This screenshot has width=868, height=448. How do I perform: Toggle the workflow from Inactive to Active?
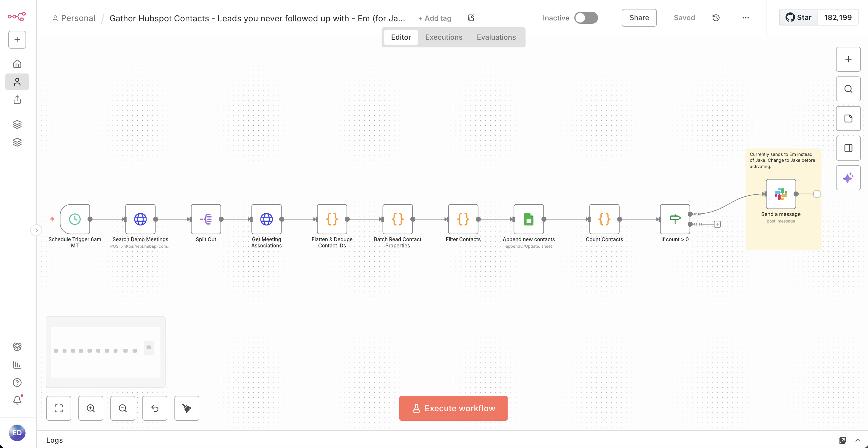tap(586, 17)
